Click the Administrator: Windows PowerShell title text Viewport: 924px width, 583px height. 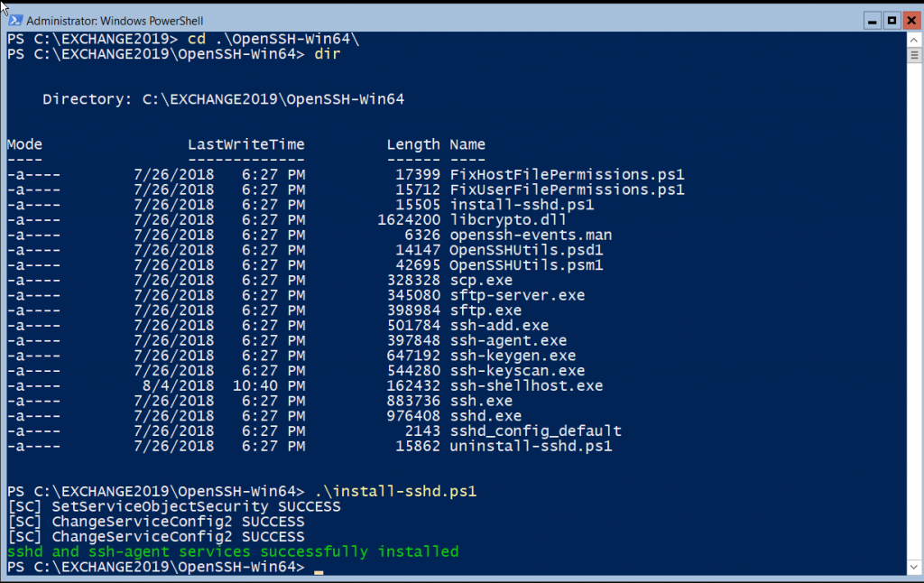click(x=118, y=20)
